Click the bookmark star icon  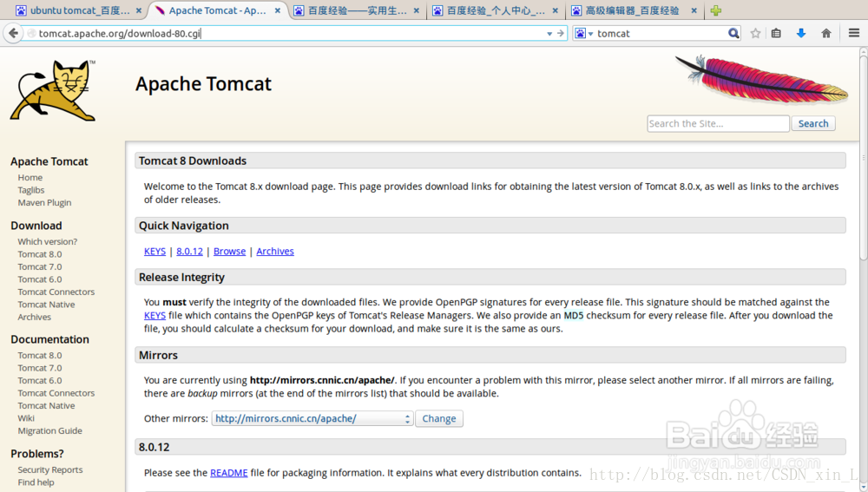click(x=755, y=33)
